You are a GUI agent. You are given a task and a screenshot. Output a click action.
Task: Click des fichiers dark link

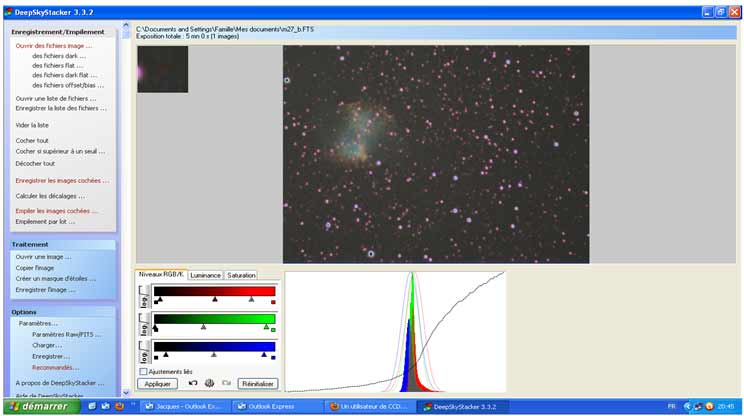(x=59, y=56)
